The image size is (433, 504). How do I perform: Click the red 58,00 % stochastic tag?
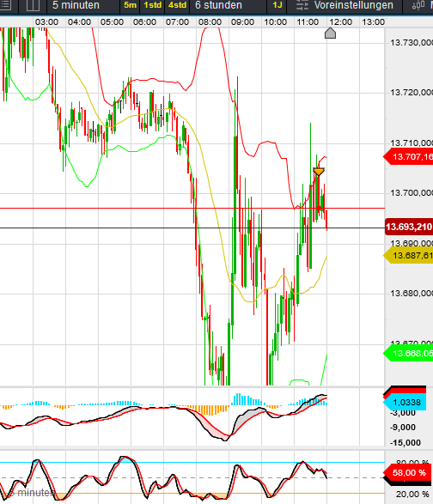(407, 473)
